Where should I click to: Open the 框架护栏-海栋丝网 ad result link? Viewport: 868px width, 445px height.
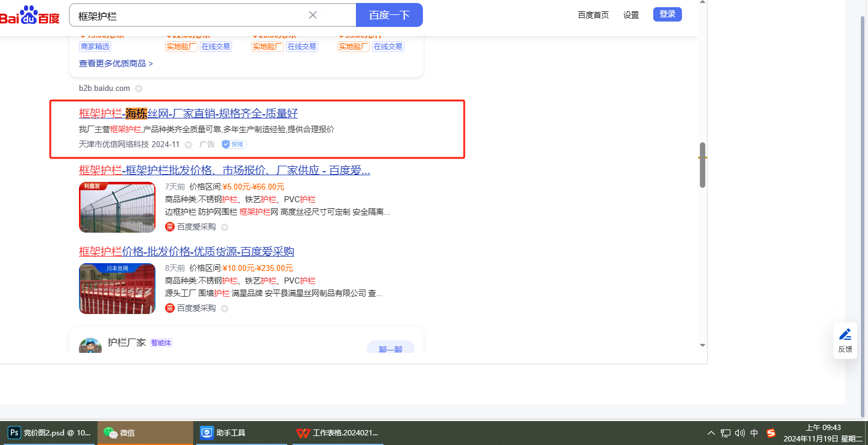pos(188,114)
